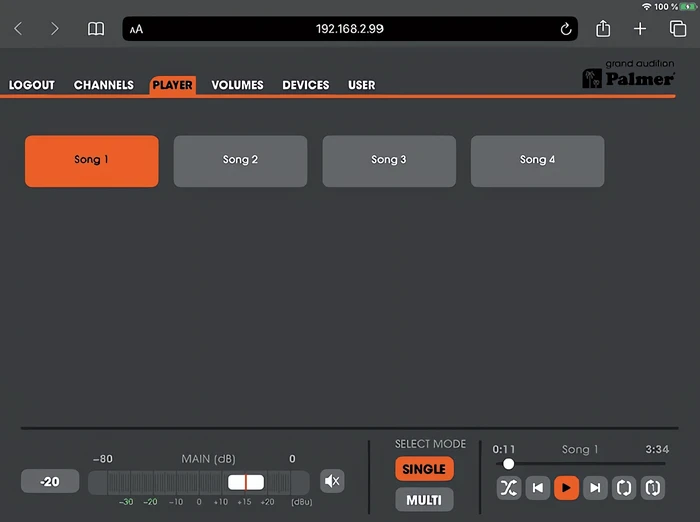Click the total time 3:34
Screen dimensions: 700x522
(x=657, y=449)
